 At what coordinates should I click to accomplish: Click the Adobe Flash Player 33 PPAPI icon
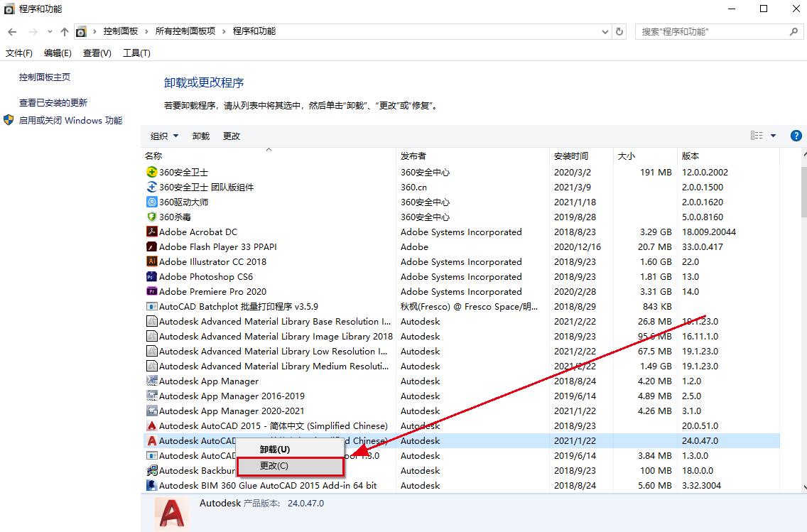coord(152,246)
